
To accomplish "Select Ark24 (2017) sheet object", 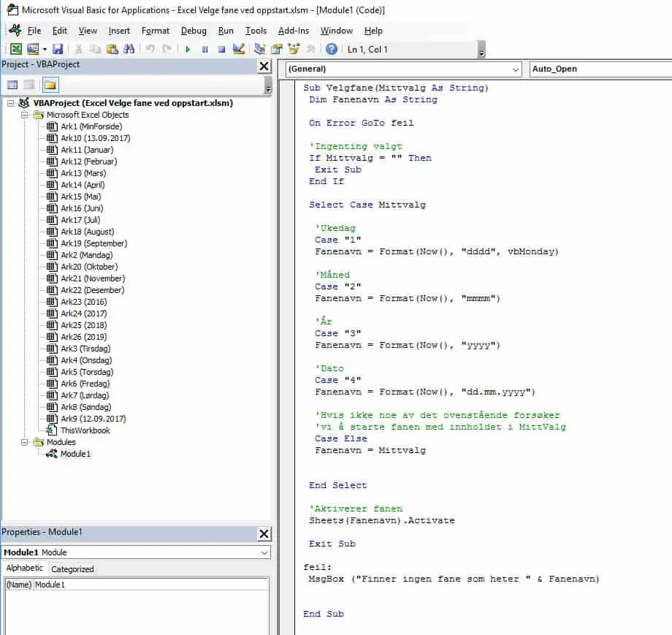I will (x=84, y=313).
